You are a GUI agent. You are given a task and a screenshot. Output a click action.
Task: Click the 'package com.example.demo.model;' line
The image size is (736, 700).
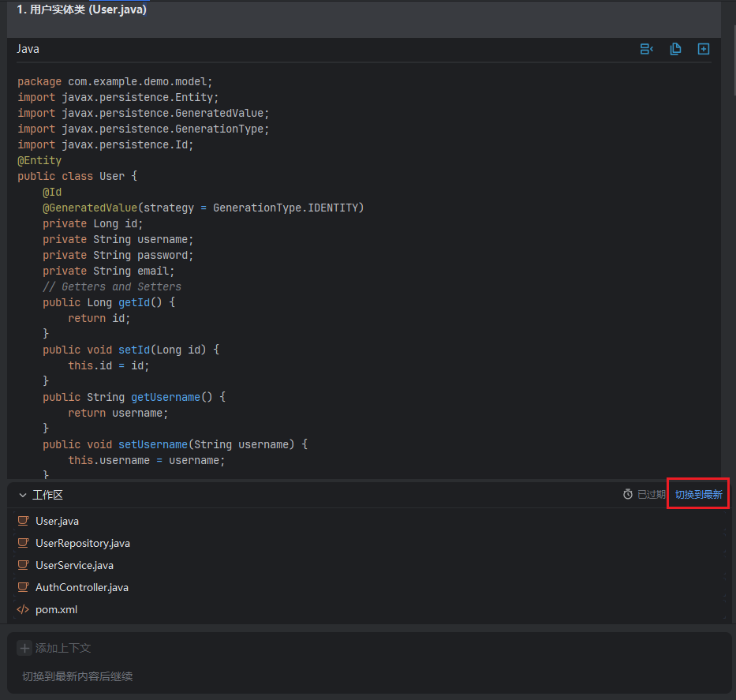point(115,82)
